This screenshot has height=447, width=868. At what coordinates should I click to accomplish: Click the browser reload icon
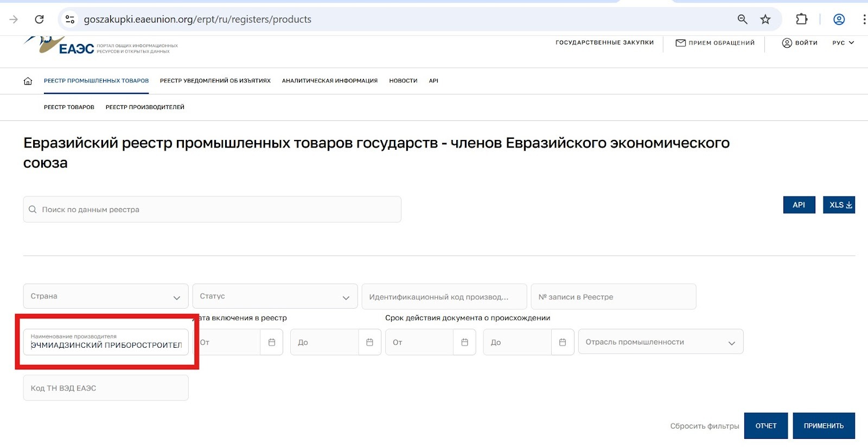[39, 20]
